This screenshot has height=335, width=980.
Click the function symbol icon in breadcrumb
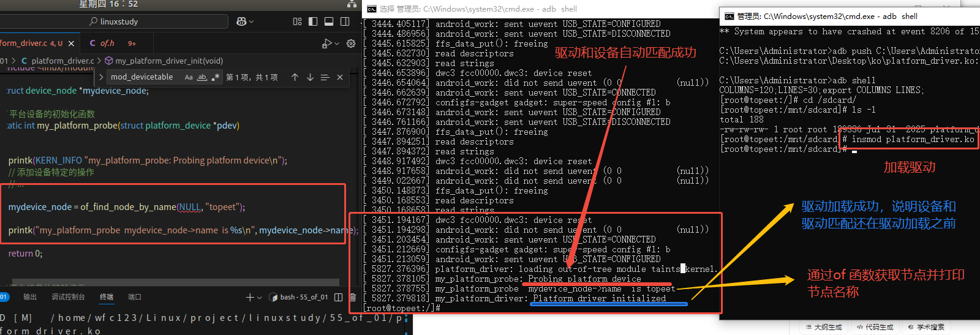[x=109, y=61]
